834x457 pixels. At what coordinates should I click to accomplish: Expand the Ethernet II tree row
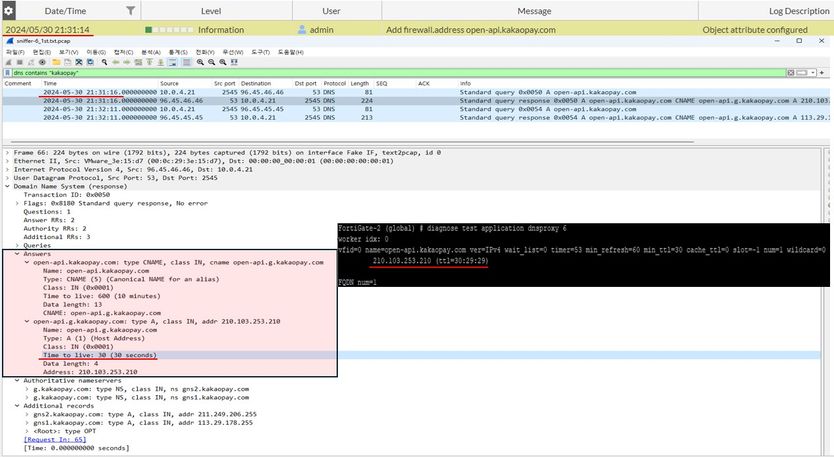tap(7, 161)
